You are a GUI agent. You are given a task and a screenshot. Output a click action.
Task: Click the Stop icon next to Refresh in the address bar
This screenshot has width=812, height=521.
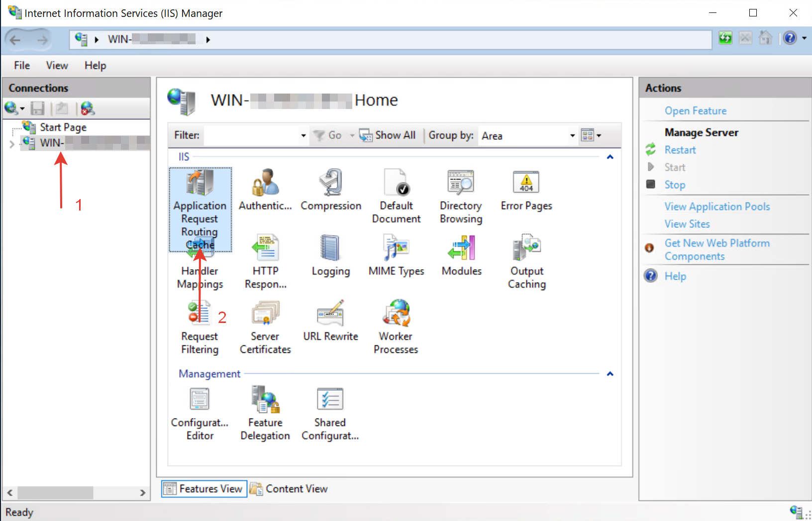tap(745, 38)
